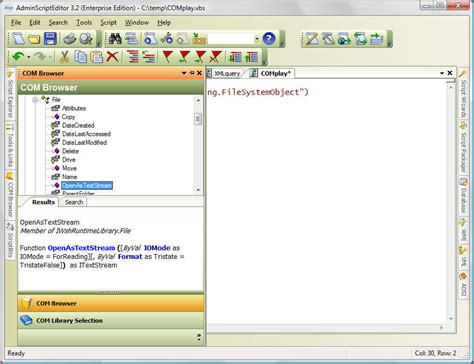Delete selection with the red X icon
The image size is (474, 364).
(x=112, y=57)
